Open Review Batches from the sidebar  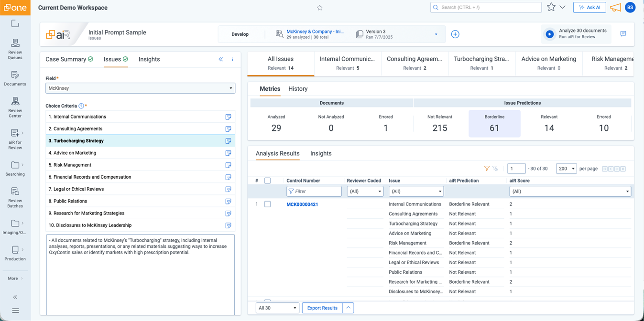[15, 197]
